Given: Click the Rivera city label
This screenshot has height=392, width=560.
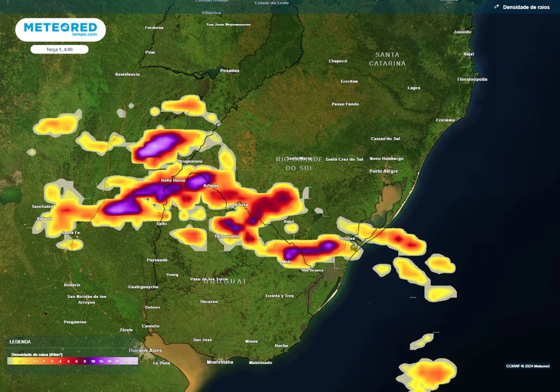Looking at the screenshot, I should click(x=241, y=205).
